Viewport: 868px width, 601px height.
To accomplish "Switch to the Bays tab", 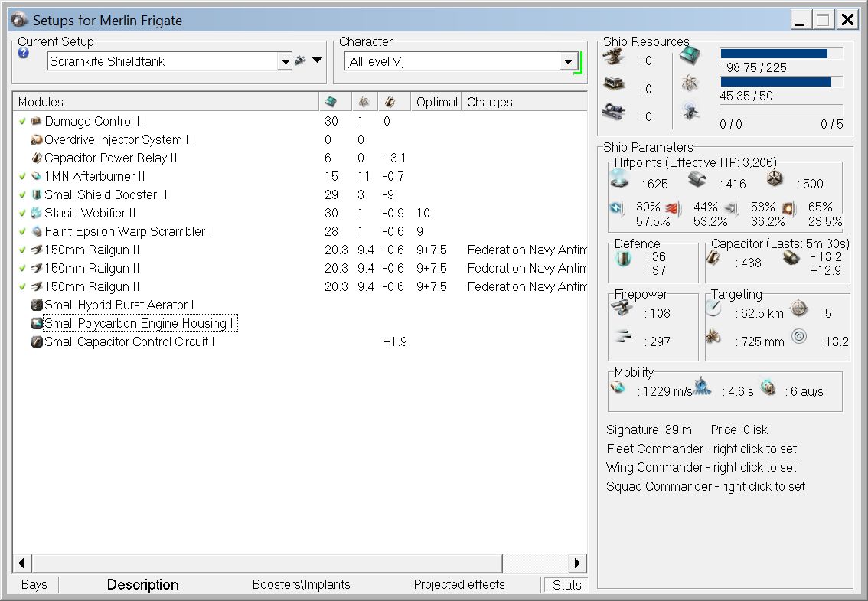I will click(34, 584).
